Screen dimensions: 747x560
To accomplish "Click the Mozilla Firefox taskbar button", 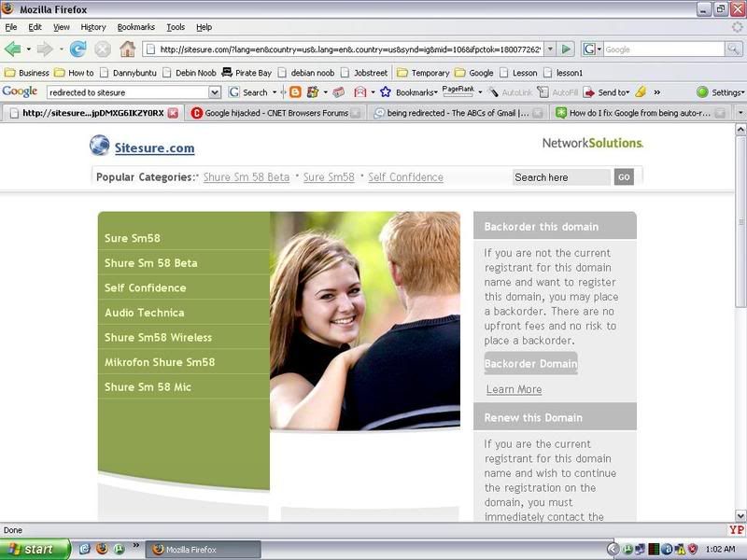I will (x=203, y=549).
